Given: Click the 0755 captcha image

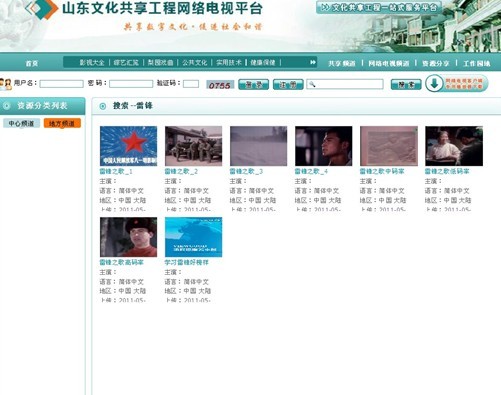Looking at the screenshot, I should (x=220, y=85).
